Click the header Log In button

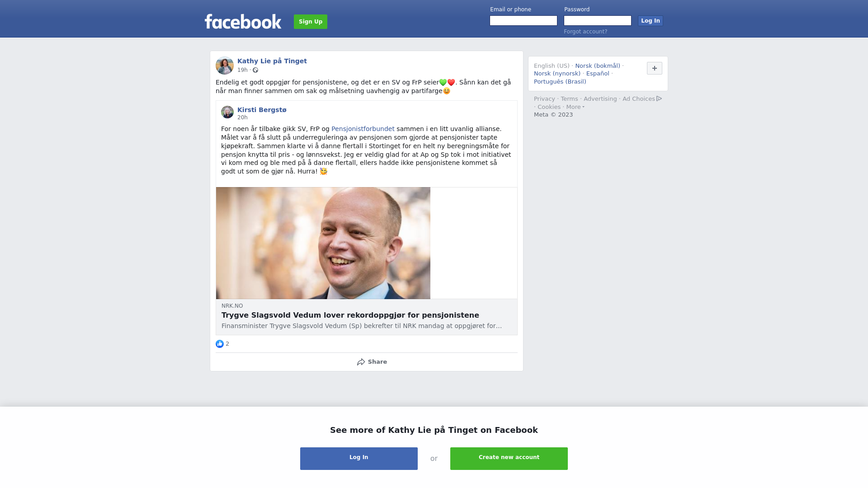(651, 21)
